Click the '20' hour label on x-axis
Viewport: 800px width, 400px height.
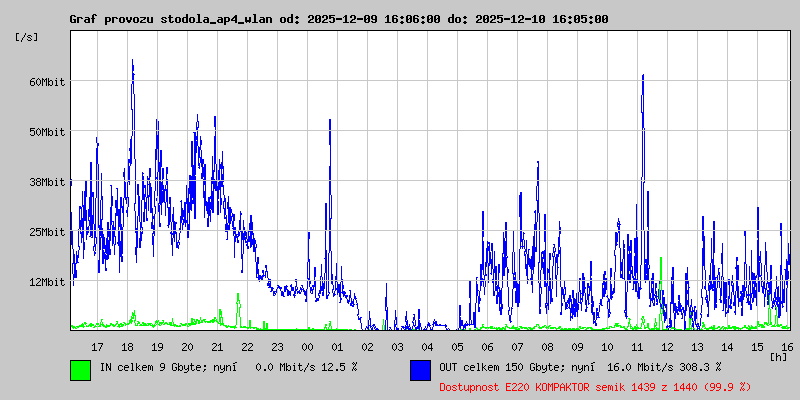(x=187, y=347)
